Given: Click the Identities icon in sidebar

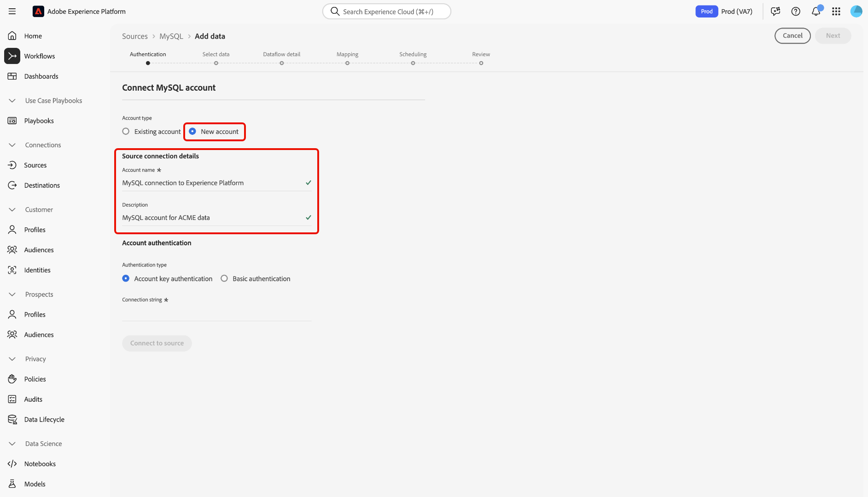Looking at the screenshot, I should (x=12, y=270).
